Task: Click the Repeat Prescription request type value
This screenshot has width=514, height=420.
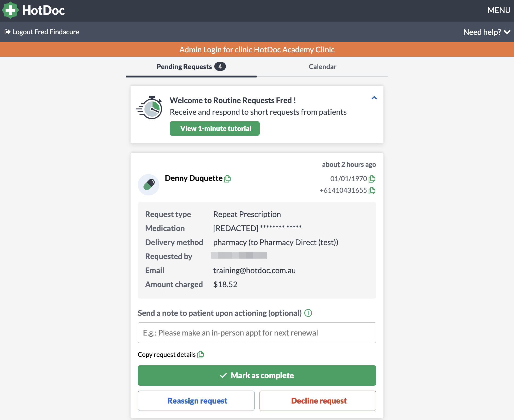Action: click(x=247, y=214)
